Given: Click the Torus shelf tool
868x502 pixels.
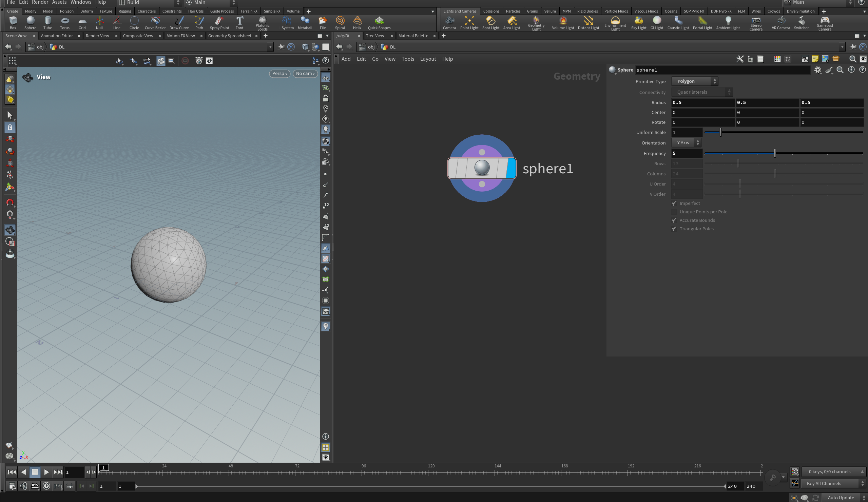Looking at the screenshot, I should pos(65,23).
